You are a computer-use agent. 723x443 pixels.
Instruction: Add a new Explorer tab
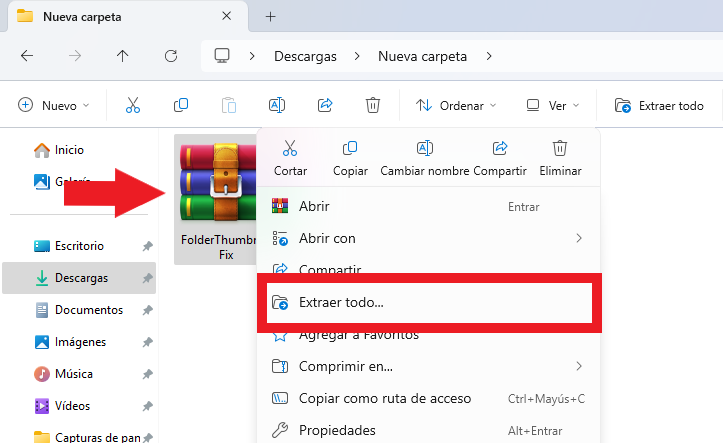(271, 17)
